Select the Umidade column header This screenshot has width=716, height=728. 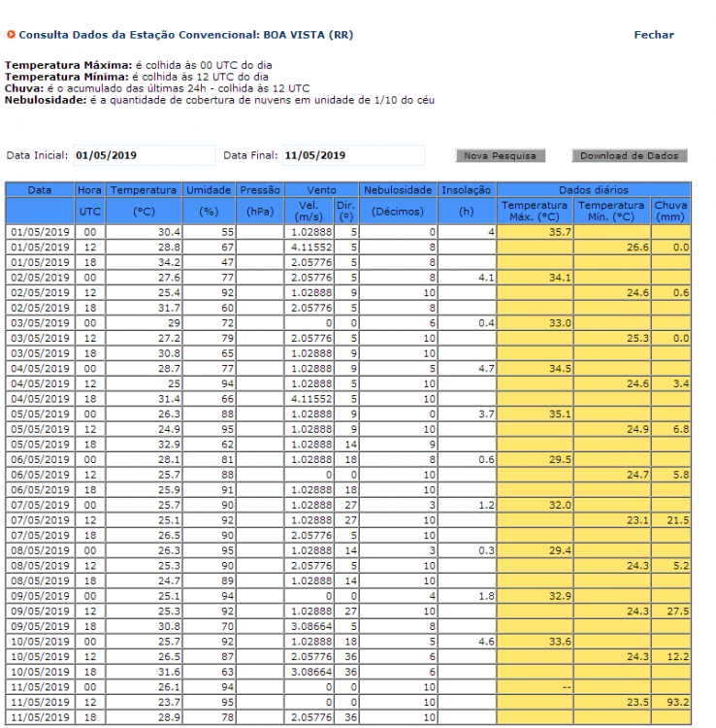pyautogui.click(x=210, y=190)
